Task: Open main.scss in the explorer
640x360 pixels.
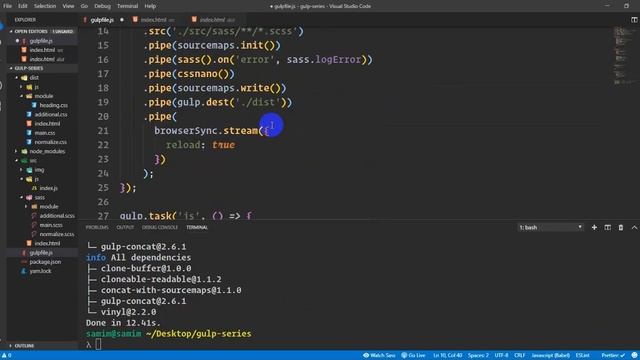Action: pos(51,225)
